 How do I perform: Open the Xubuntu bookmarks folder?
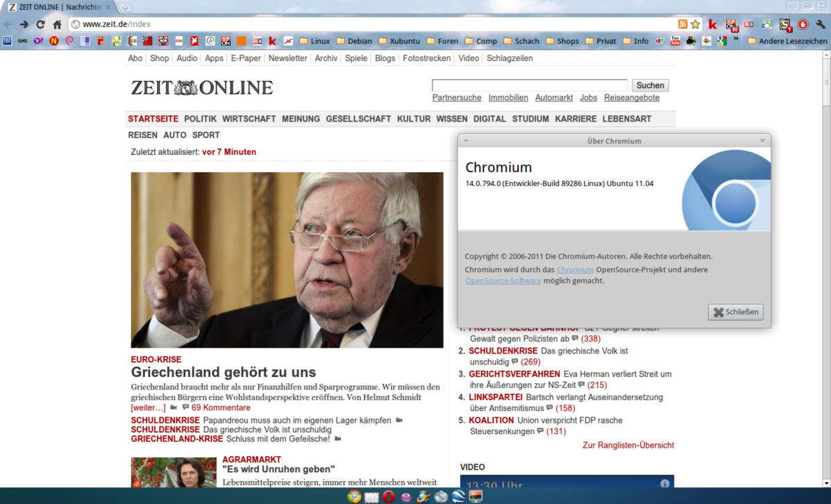pyautogui.click(x=399, y=41)
